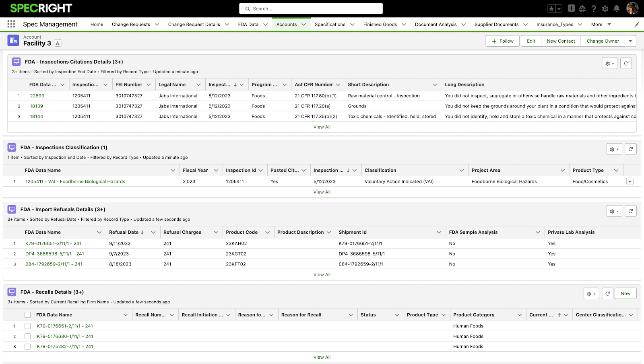Open the Inspections Citations Details gear settings
Screen dimensions: 644x364
[610, 63]
